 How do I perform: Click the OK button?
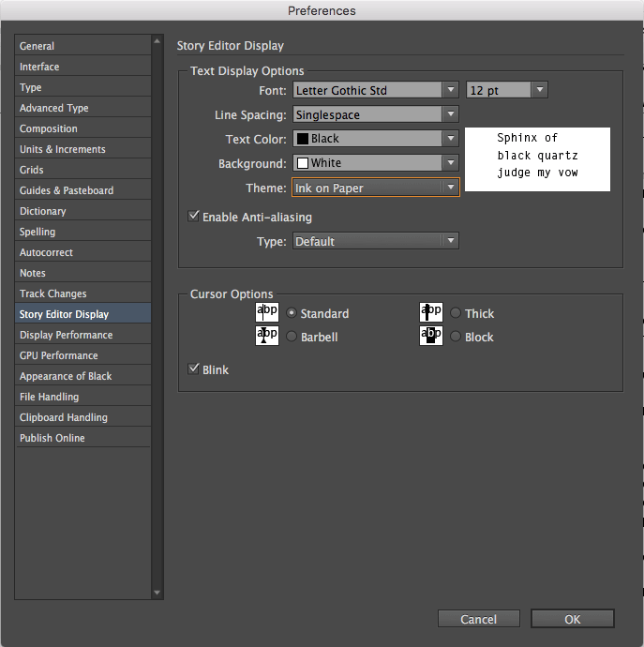(573, 619)
